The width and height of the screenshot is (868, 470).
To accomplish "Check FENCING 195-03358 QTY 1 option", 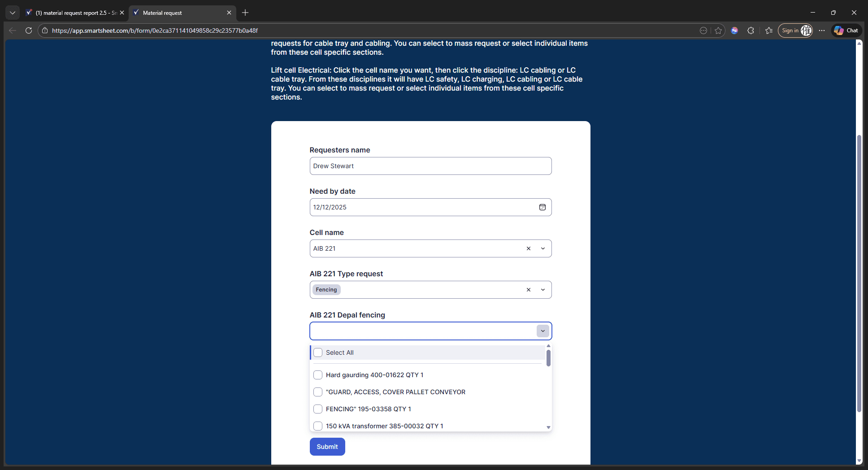I will pyautogui.click(x=318, y=409).
